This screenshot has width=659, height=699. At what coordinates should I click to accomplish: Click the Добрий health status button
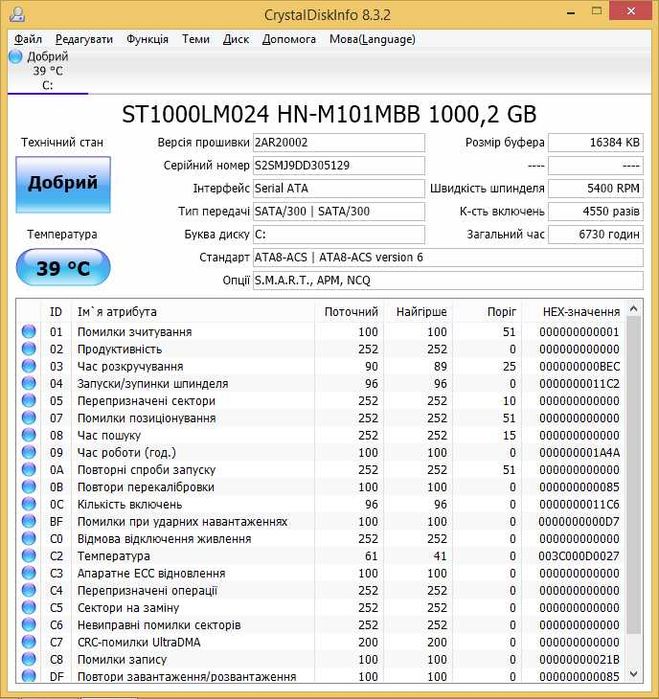[x=63, y=184]
